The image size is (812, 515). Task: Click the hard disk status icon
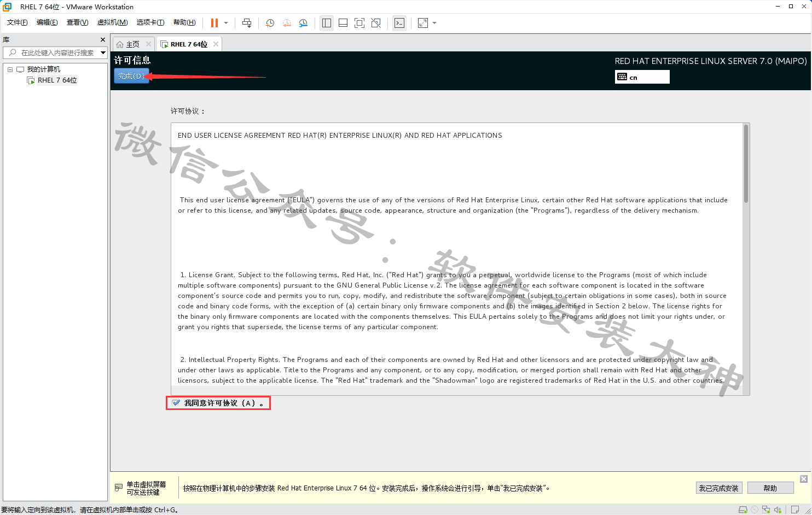(x=743, y=510)
